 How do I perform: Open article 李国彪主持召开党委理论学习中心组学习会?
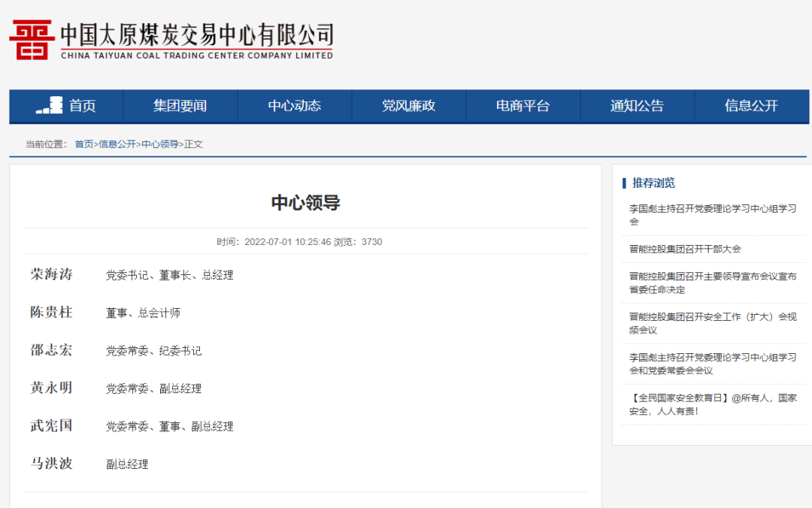pos(712,215)
